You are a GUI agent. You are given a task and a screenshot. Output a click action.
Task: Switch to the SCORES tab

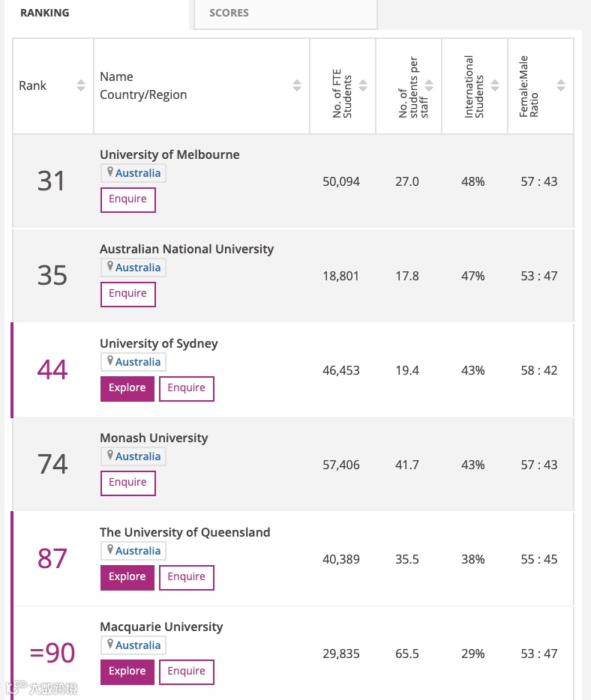229,13
